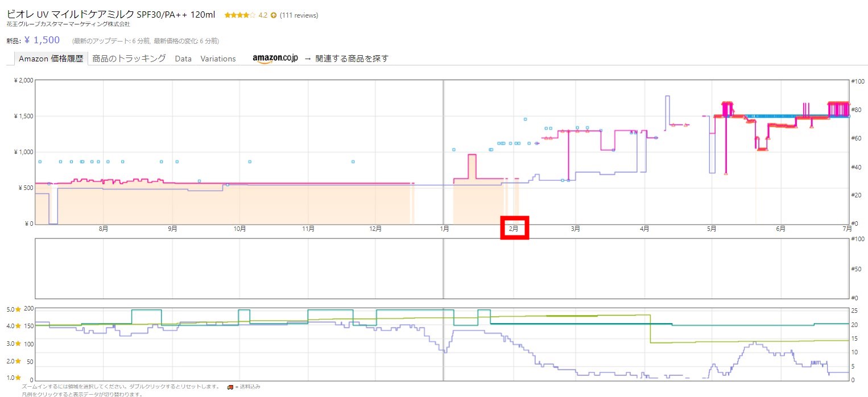The image size is (868, 397).
Task: Click the 花王グループ manufacturer name
Action: pyautogui.click(x=68, y=24)
